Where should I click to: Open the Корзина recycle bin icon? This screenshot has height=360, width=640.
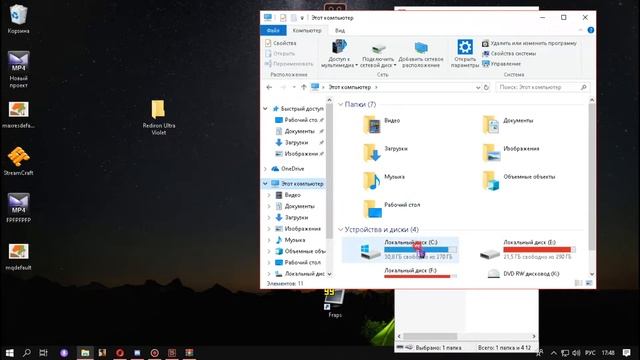[x=18, y=18]
